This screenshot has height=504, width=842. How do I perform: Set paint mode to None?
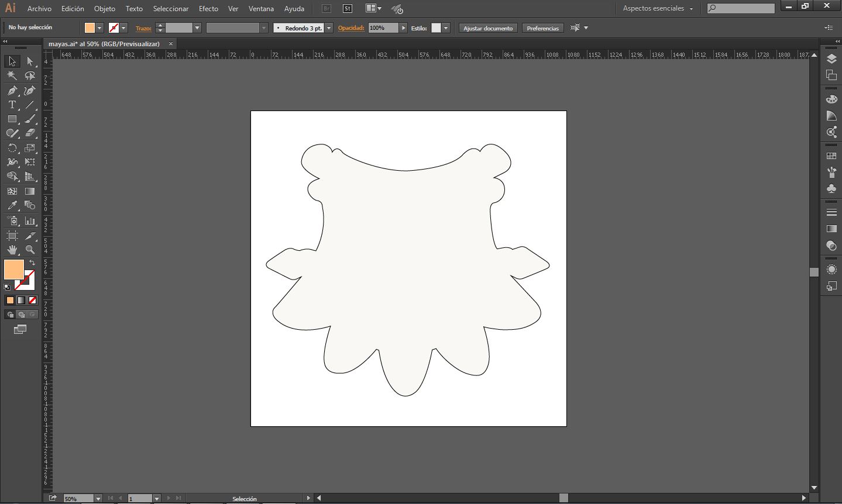pos(32,300)
